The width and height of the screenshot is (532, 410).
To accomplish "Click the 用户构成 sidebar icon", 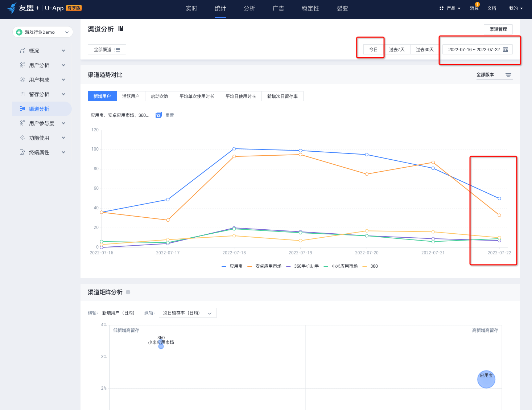I will point(22,80).
